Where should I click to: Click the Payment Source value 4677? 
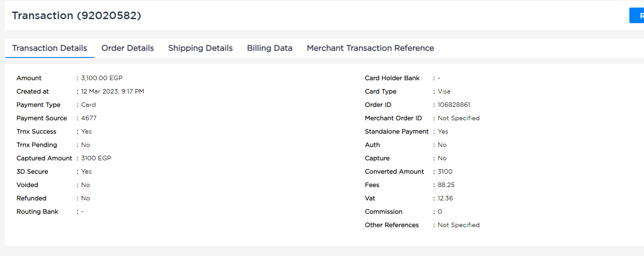[89, 118]
